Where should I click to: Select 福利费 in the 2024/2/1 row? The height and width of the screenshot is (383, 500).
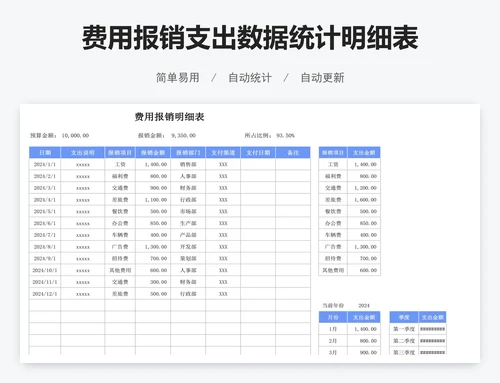[x=120, y=176]
